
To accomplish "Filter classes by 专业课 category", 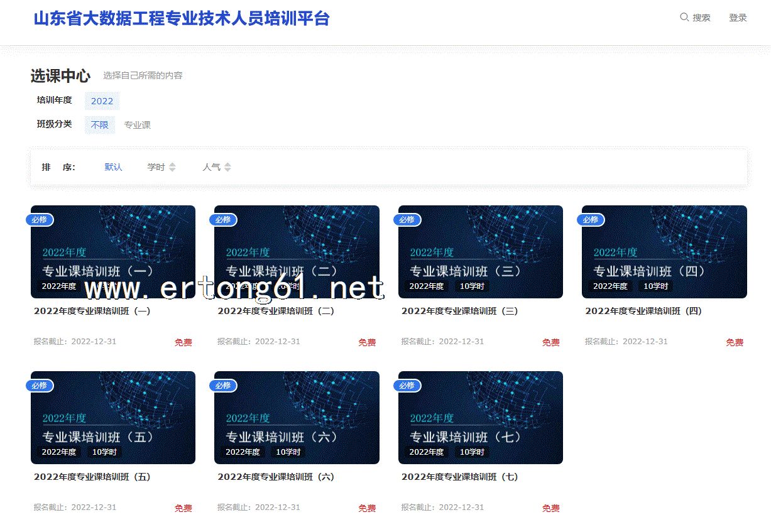I will (137, 125).
